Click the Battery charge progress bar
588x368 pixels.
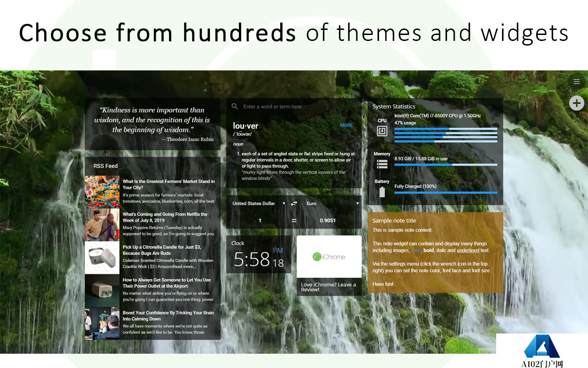coord(446,193)
